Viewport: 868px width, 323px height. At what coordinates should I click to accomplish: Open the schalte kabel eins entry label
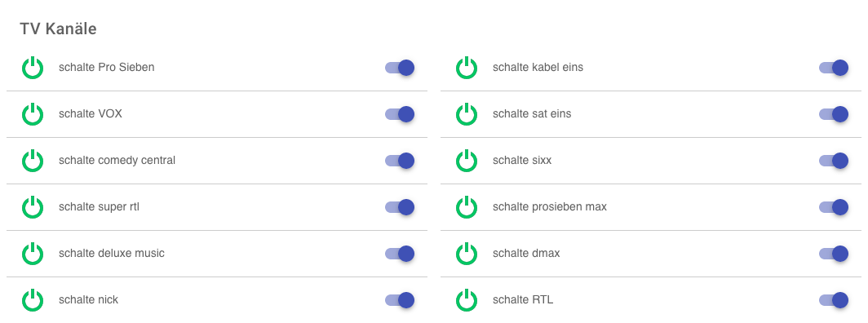(538, 68)
